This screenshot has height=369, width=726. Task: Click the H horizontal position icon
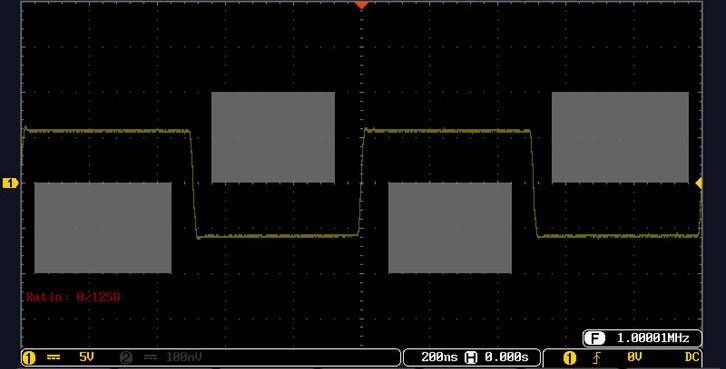point(471,357)
